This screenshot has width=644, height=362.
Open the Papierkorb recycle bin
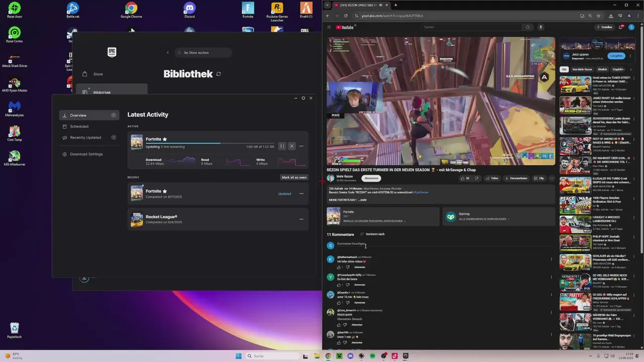click(14, 330)
